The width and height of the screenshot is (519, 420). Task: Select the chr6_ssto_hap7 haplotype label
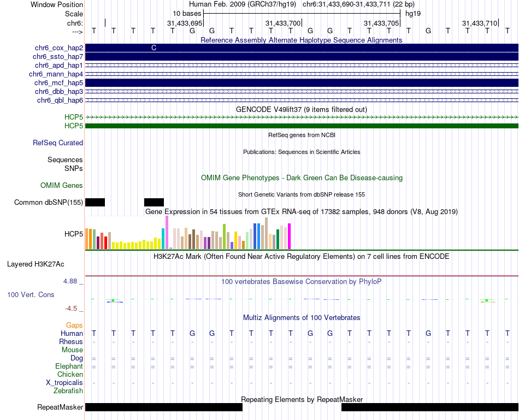point(58,57)
